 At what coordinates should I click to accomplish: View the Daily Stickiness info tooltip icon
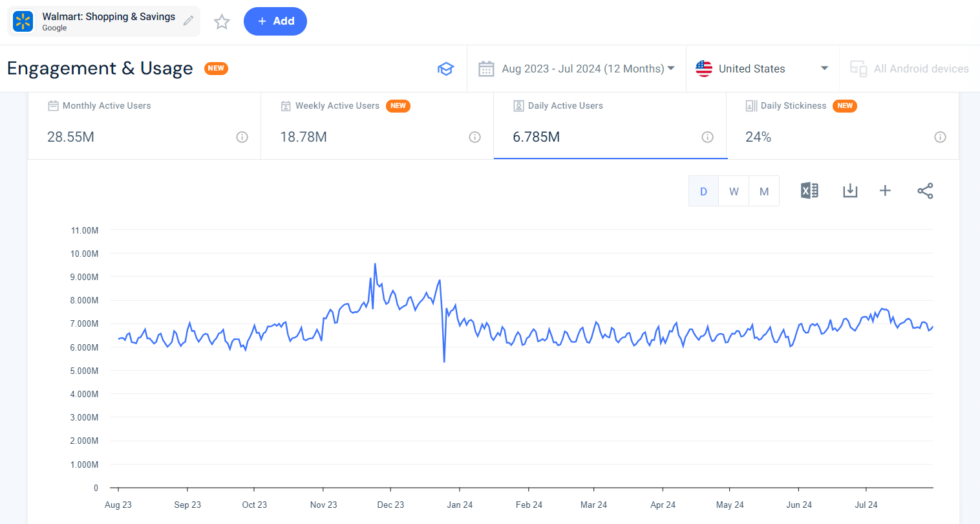click(940, 137)
